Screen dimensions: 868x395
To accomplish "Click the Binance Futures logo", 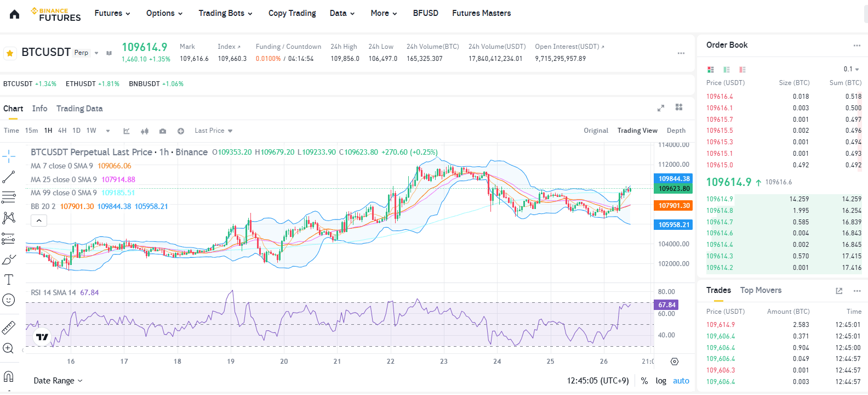I will tap(56, 14).
